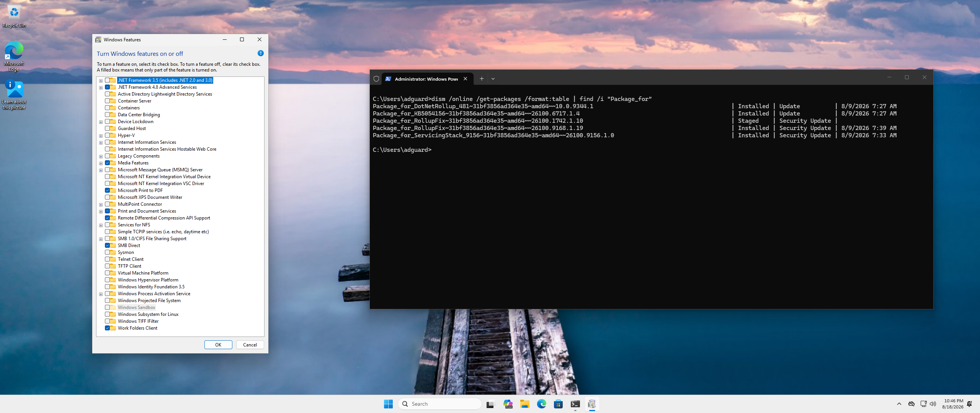Screen dimensions: 980x413
Task: Open Learn about this picture icon
Action: click(14, 94)
